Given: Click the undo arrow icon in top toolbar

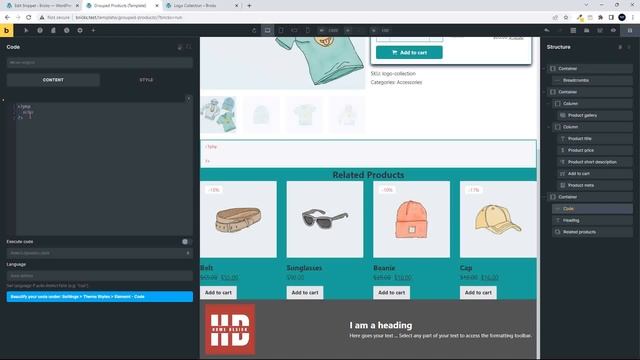Looking at the screenshot, I should 547,30.
